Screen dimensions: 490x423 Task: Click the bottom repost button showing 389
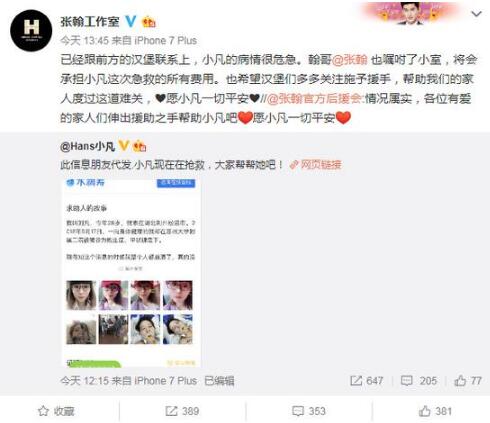tap(182, 411)
